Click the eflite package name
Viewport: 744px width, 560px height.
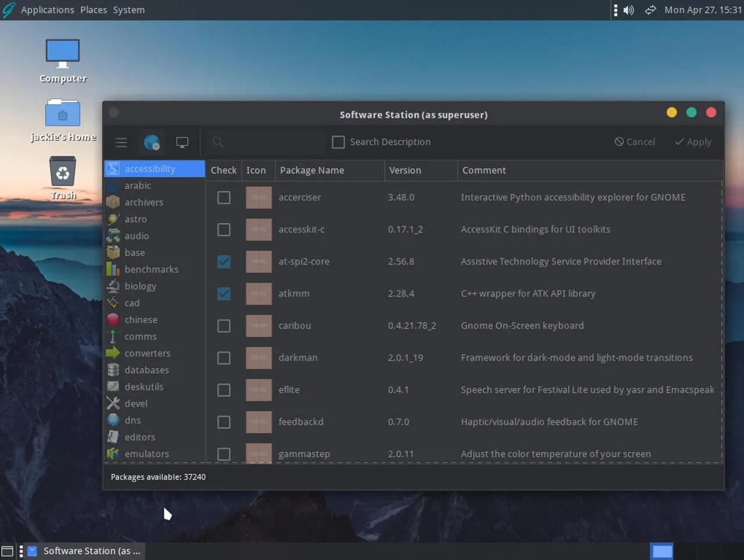click(x=289, y=390)
